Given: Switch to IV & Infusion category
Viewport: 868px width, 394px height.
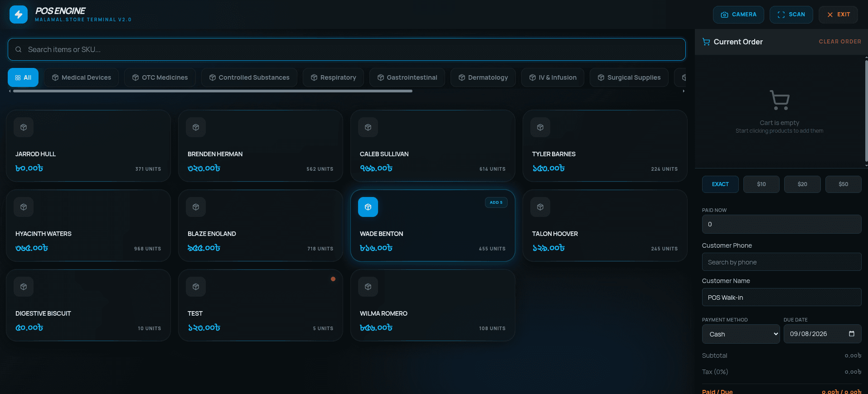Looking at the screenshot, I should 553,77.
